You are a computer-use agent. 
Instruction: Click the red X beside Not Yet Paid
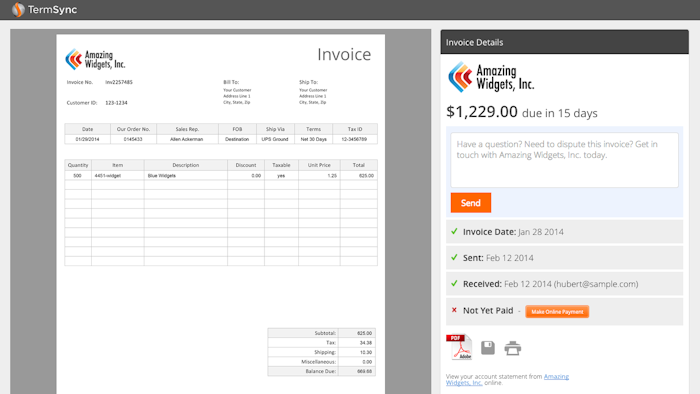click(454, 310)
